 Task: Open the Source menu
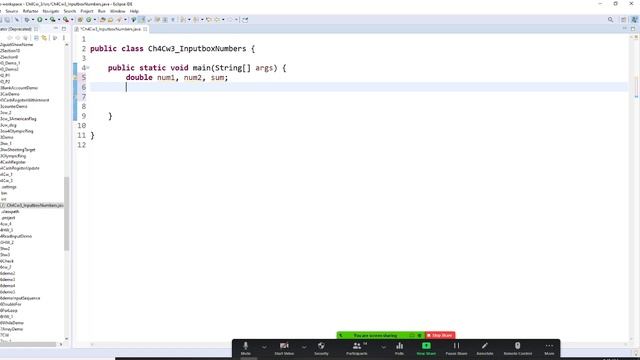(11, 11)
